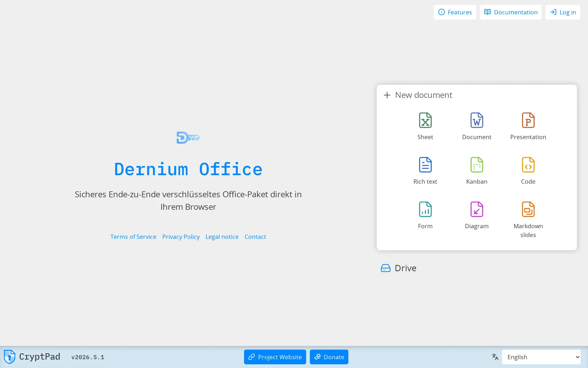588x368 pixels.
Task: Click the Dernium key logo
Action: 188,138
